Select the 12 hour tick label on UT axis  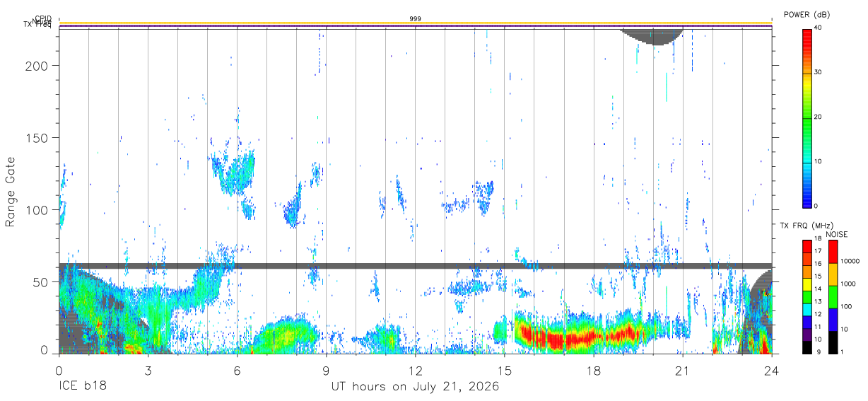click(416, 370)
